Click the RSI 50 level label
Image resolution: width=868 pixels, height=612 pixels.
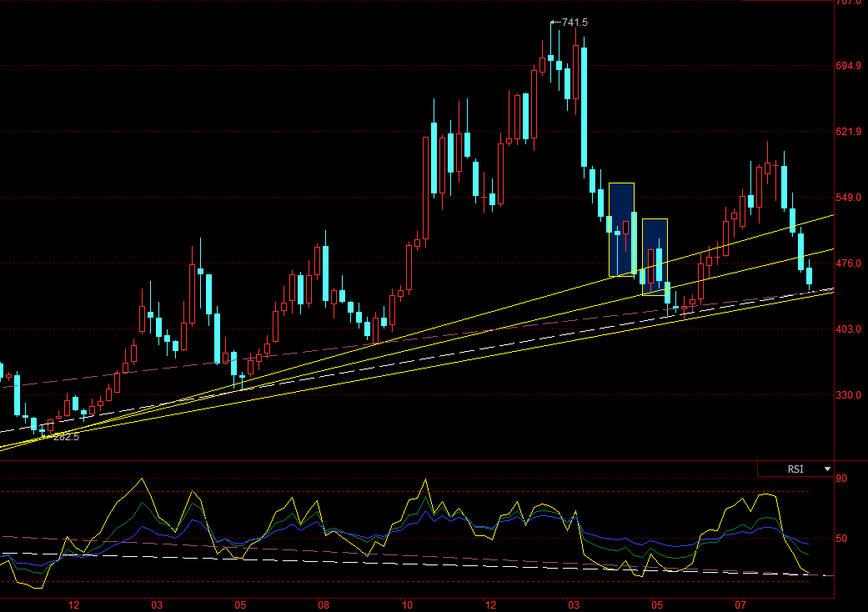[841, 539]
